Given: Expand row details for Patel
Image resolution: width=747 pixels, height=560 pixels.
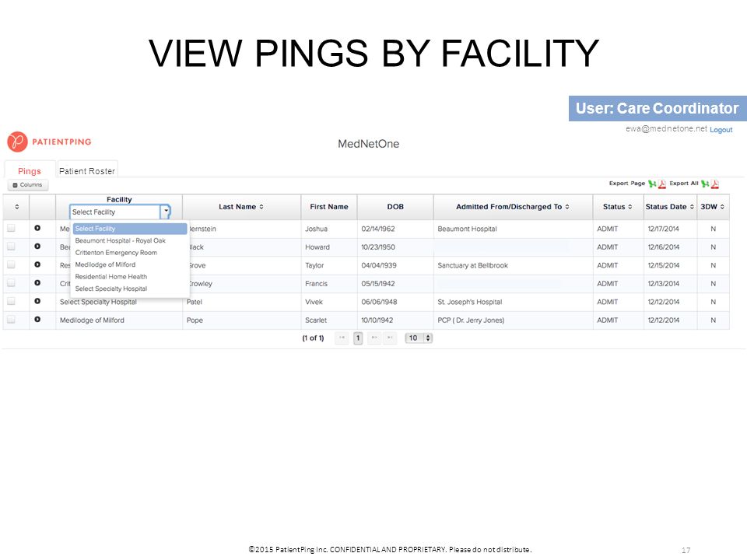Looking at the screenshot, I should point(37,301).
